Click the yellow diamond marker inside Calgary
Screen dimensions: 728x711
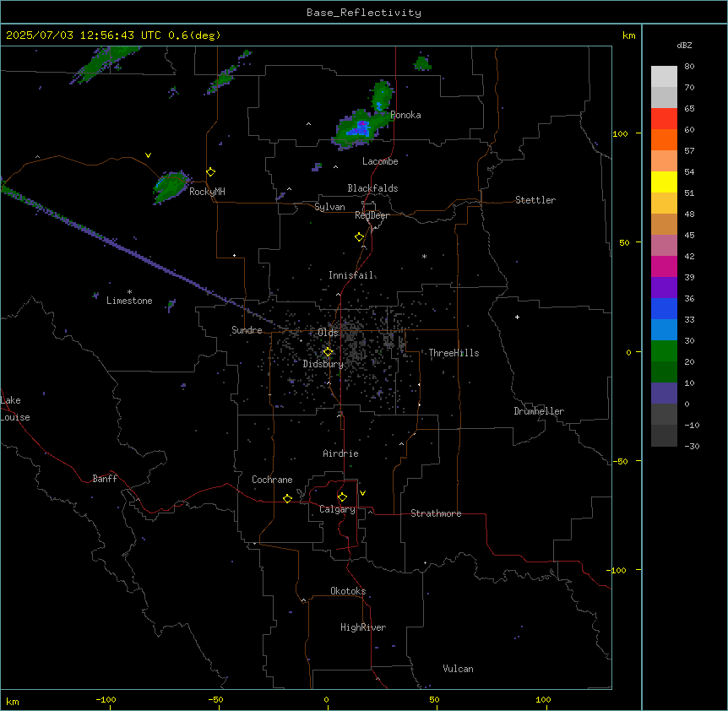[x=342, y=497]
